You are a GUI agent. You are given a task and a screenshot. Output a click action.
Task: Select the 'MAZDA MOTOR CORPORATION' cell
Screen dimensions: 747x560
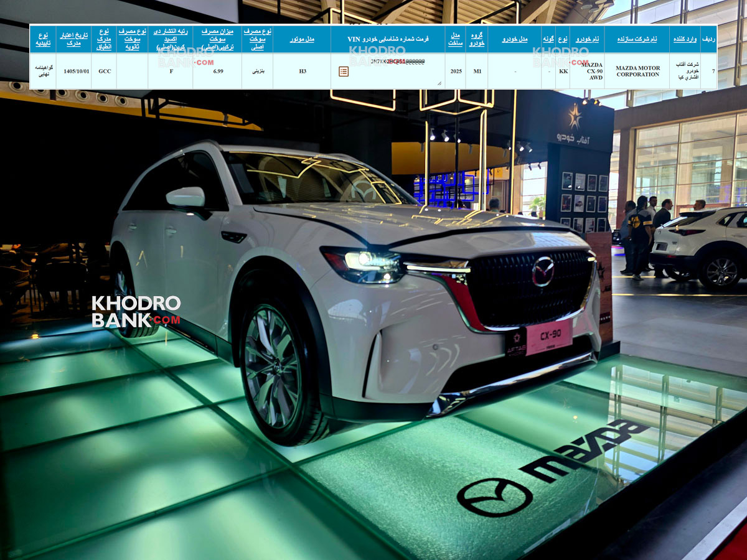pyautogui.click(x=637, y=71)
